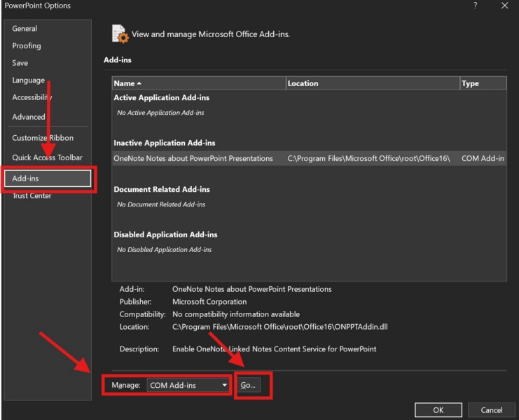Select Proofing in the sidebar
The image size is (519, 420).
pyautogui.click(x=27, y=46)
